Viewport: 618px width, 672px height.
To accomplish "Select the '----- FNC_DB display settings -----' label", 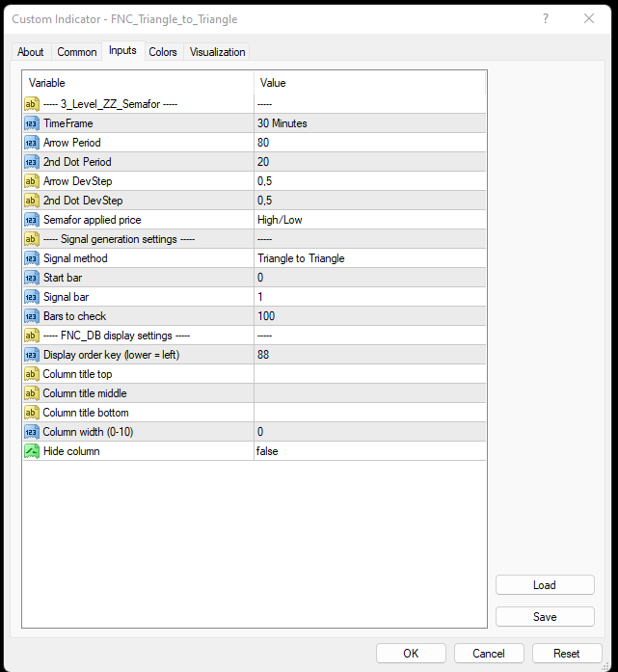I will (117, 336).
